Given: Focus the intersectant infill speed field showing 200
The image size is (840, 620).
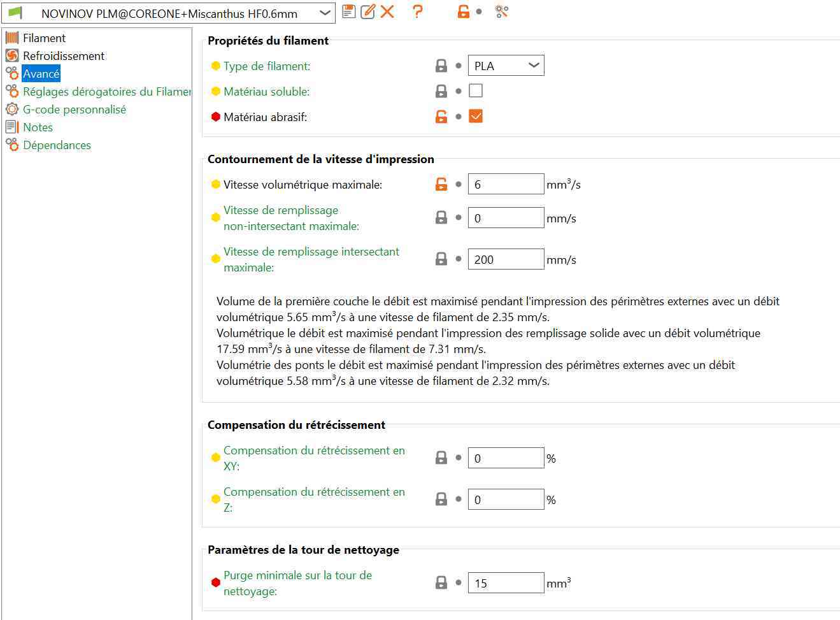Looking at the screenshot, I should (x=506, y=259).
